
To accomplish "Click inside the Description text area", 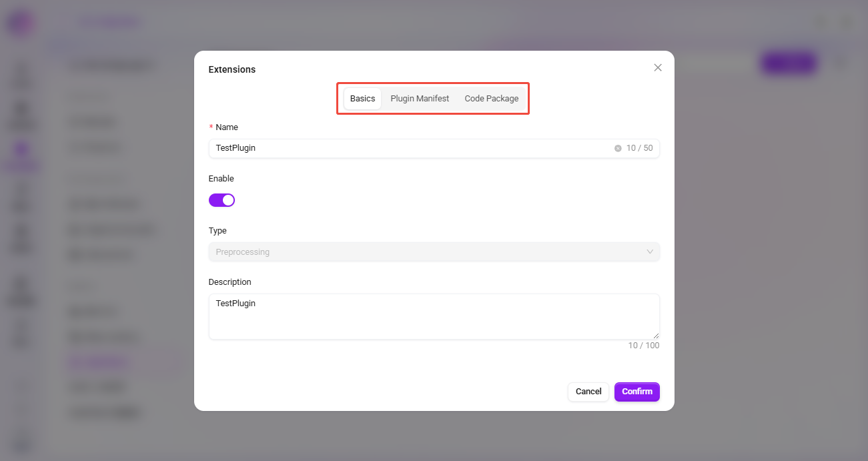I will click(x=434, y=317).
